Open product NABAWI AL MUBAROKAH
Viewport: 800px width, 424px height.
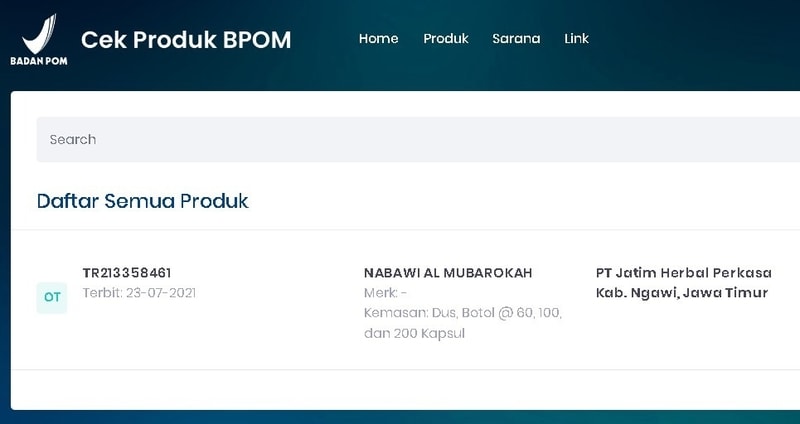[448, 273]
